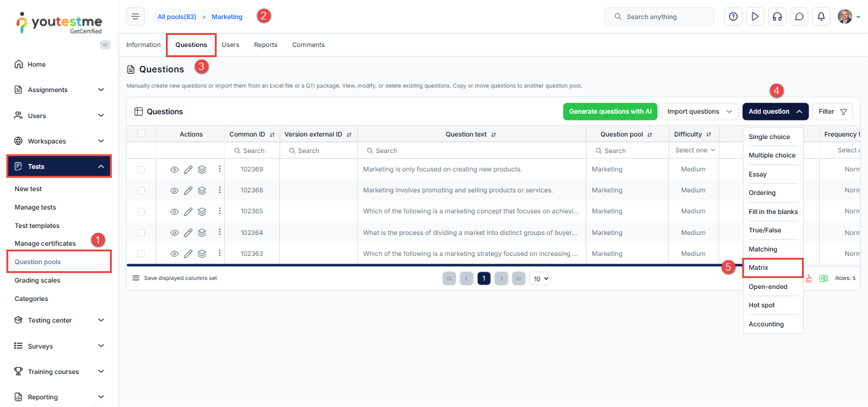Toggle the select-all checkbox in table header

click(x=141, y=134)
